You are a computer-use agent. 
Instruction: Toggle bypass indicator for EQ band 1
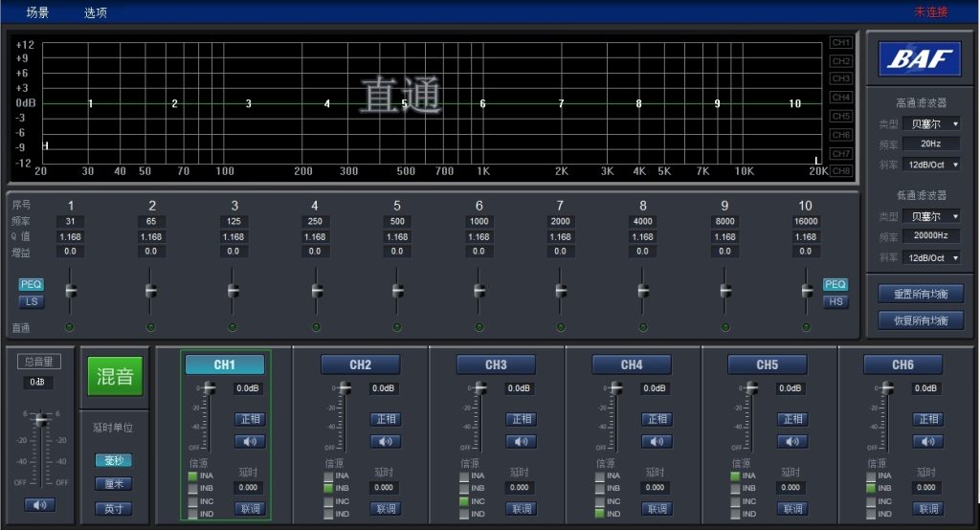pos(69,327)
